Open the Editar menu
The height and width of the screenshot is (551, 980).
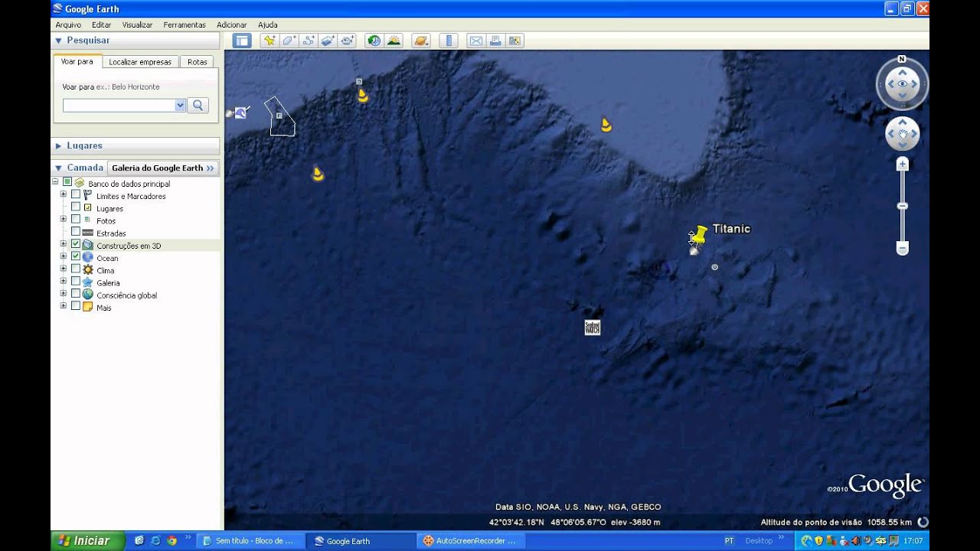[101, 24]
